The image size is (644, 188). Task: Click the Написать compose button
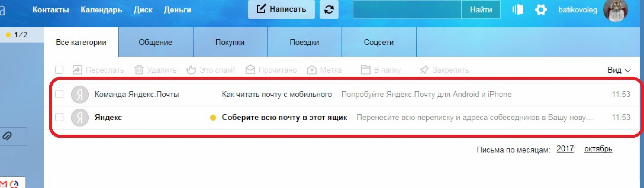pyautogui.click(x=281, y=9)
